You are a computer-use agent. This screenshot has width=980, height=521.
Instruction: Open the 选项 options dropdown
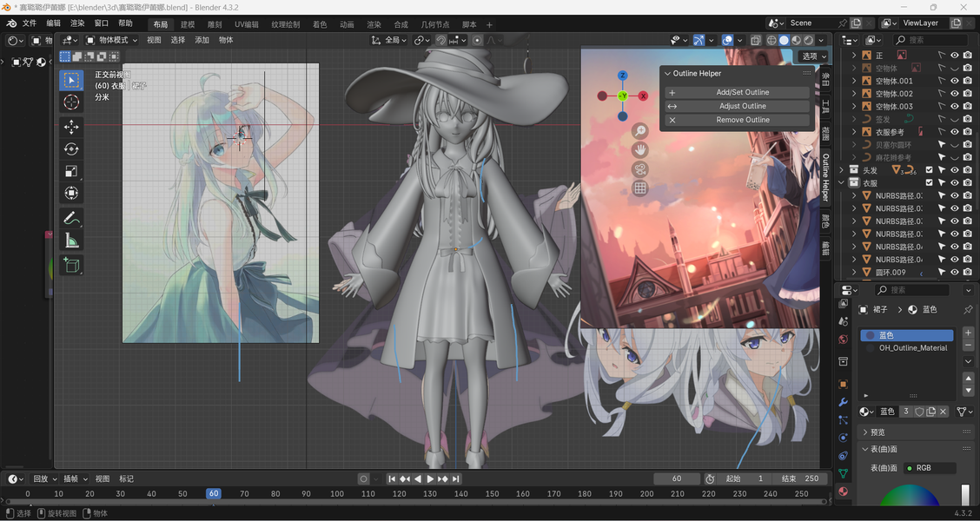pyautogui.click(x=813, y=56)
